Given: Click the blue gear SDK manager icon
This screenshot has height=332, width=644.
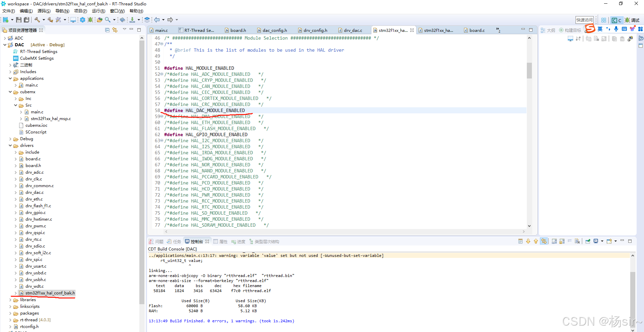Looking at the screenshot, I should click(x=82, y=20).
